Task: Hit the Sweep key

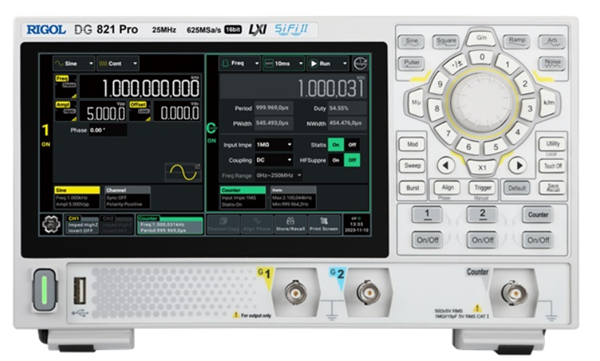Action: (x=412, y=166)
